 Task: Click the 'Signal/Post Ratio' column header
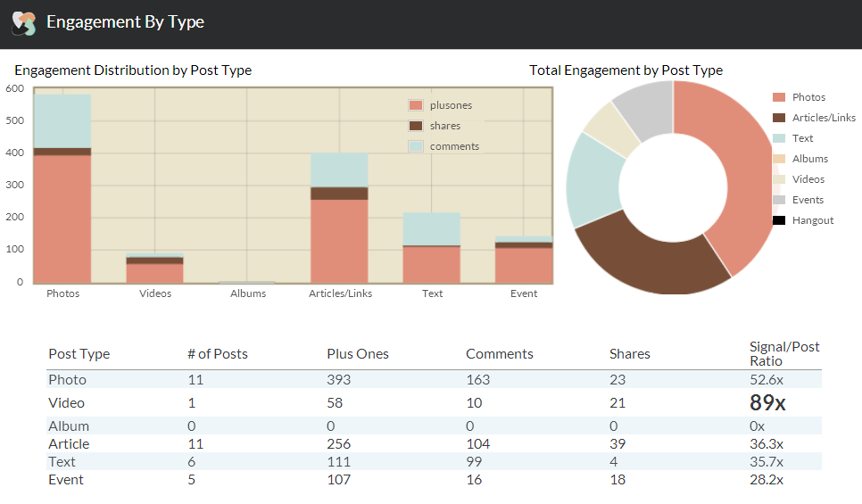pos(783,354)
